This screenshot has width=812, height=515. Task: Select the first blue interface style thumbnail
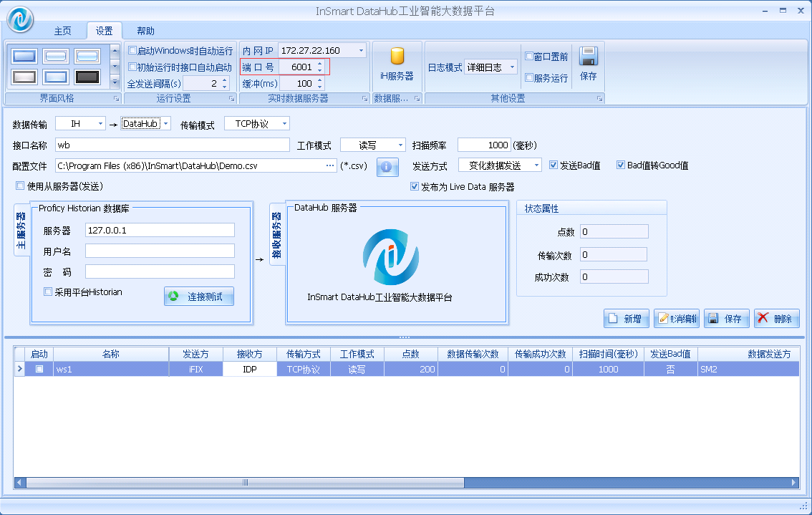(x=24, y=56)
